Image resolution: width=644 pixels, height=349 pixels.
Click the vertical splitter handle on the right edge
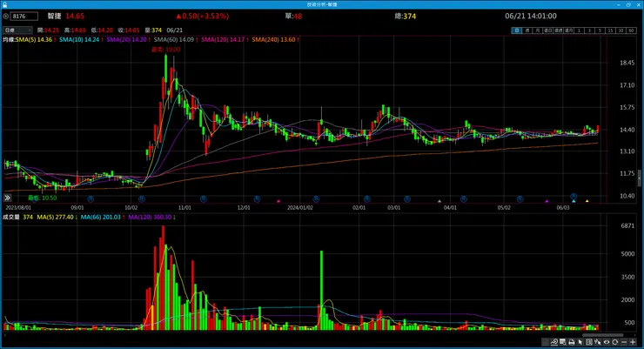click(x=639, y=178)
